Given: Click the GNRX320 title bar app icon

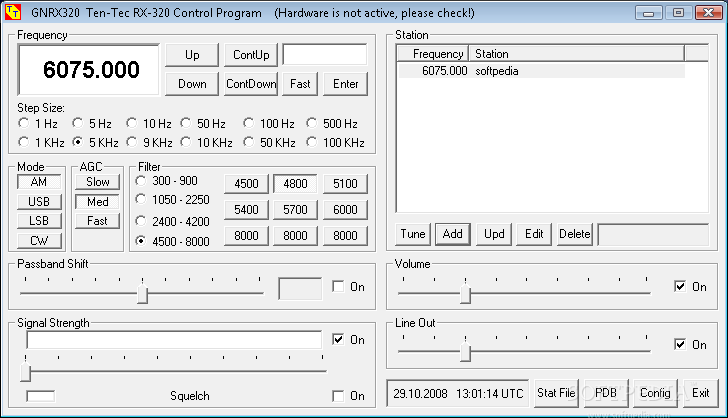Looking at the screenshot, I should click(x=13, y=13).
